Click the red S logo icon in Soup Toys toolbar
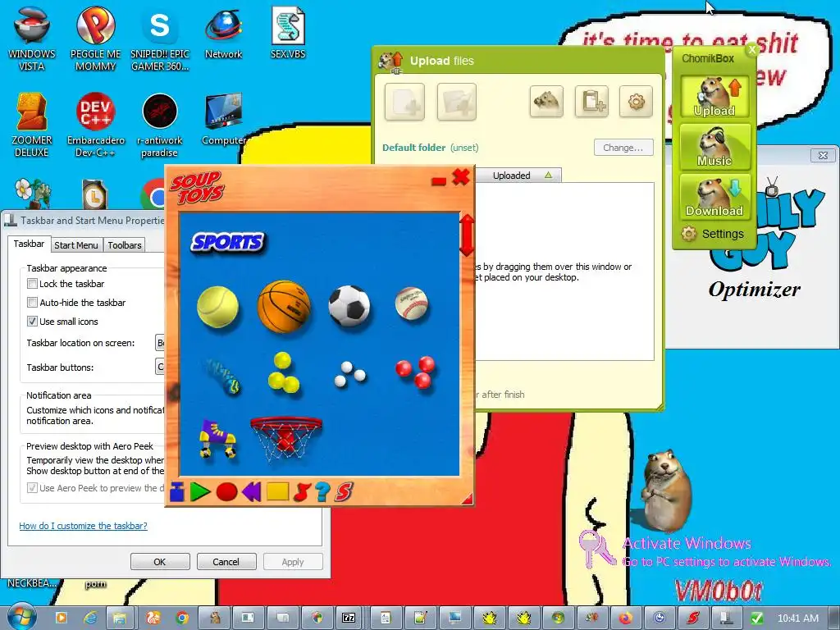This screenshot has width=840, height=630. point(344,492)
